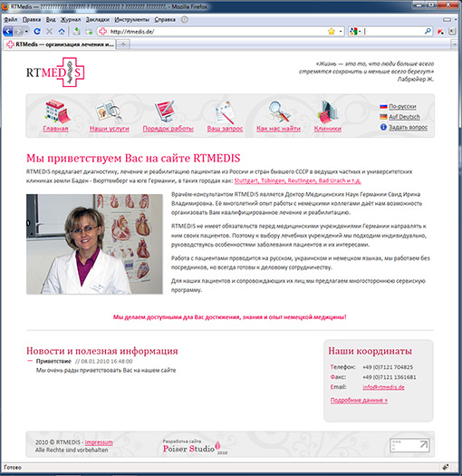462x476 pixels.
Task: Click the footer counter badge with arrow
Action: point(409,445)
